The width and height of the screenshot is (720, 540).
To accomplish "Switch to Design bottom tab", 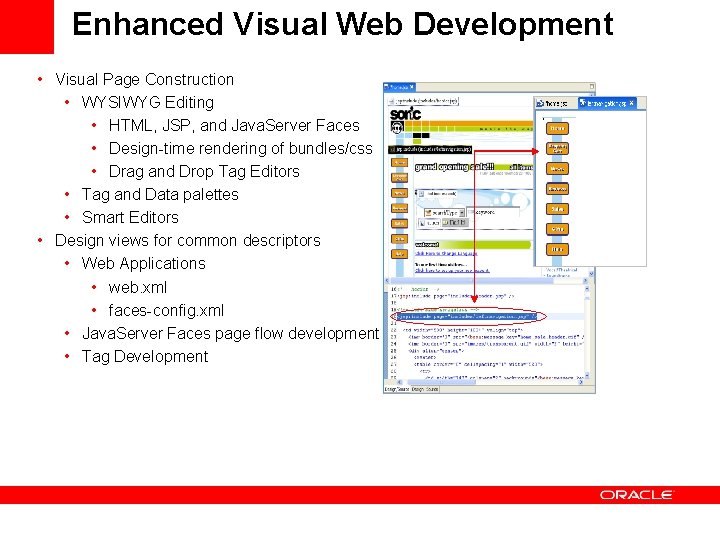I will click(417, 389).
